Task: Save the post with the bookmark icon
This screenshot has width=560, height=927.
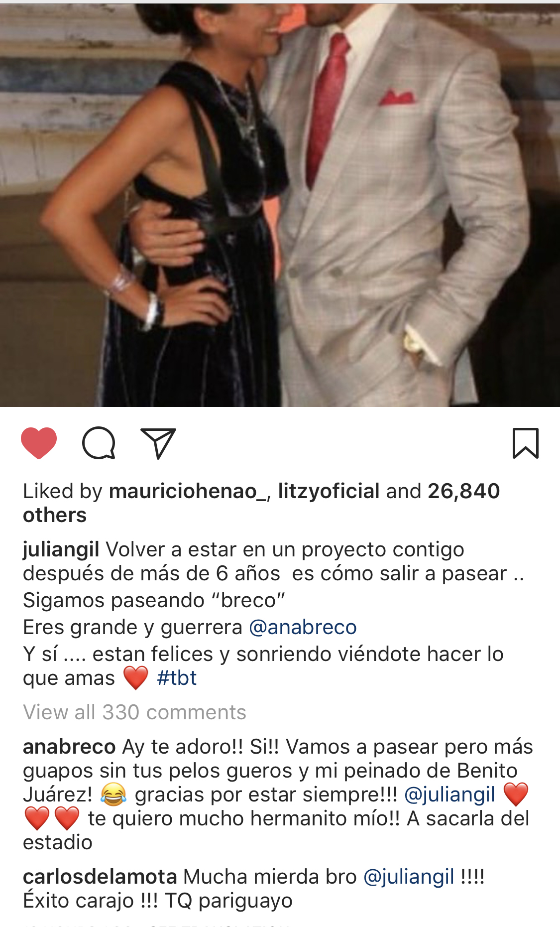Action: click(526, 443)
